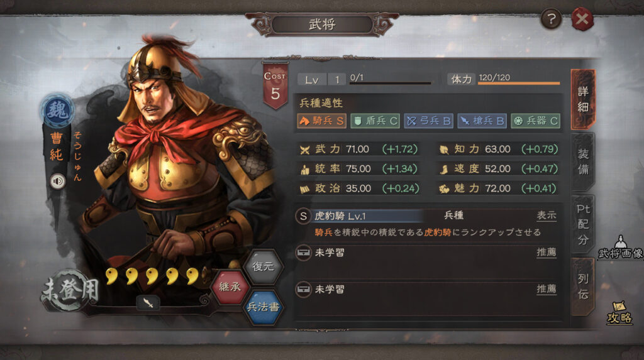Switch to the 装備 tab
The height and width of the screenshot is (360, 644).
583,161
